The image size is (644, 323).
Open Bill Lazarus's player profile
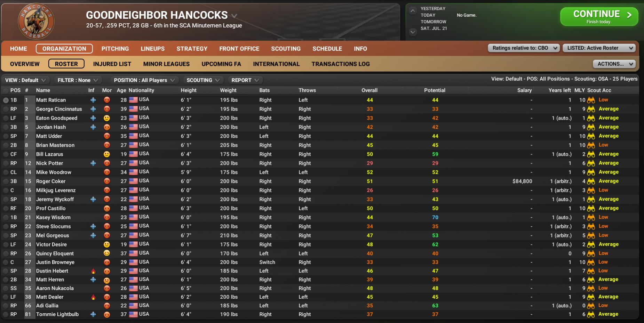[x=50, y=154]
